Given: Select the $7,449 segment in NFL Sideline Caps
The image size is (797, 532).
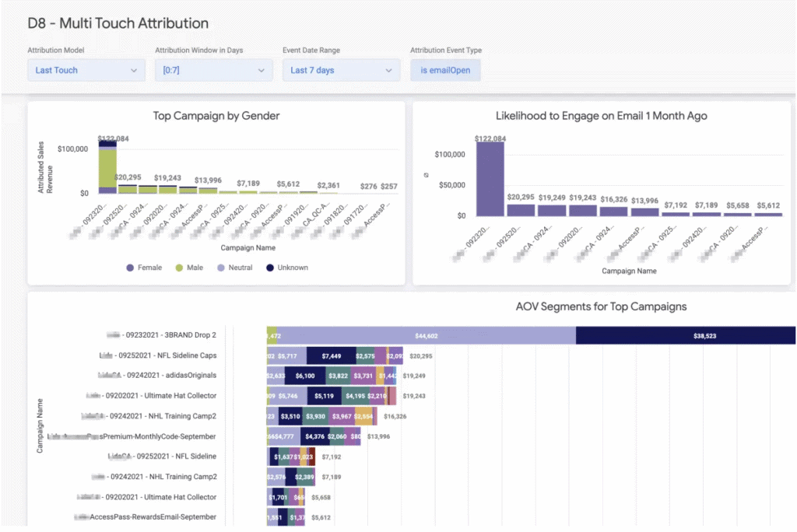Looking at the screenshot, I should click(x=330, y=355).
